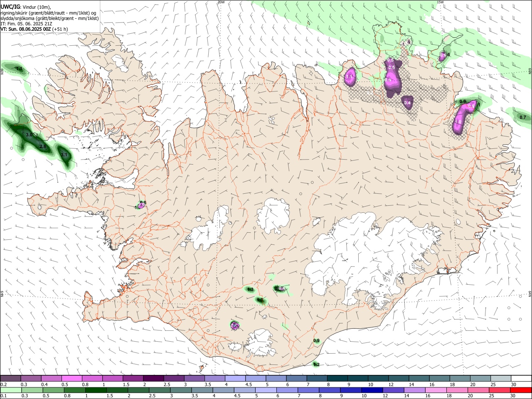Click the '15W' longitude label at the top

[x=440, y=2]
